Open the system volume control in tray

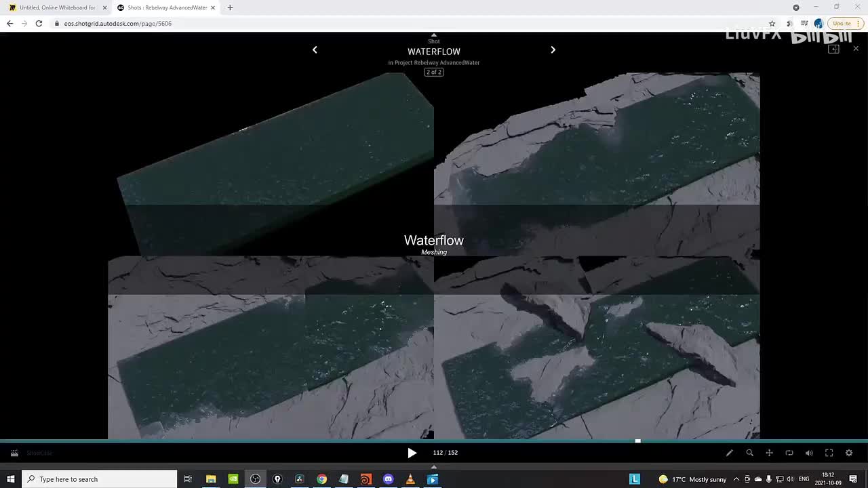click(x=790, y=479)
